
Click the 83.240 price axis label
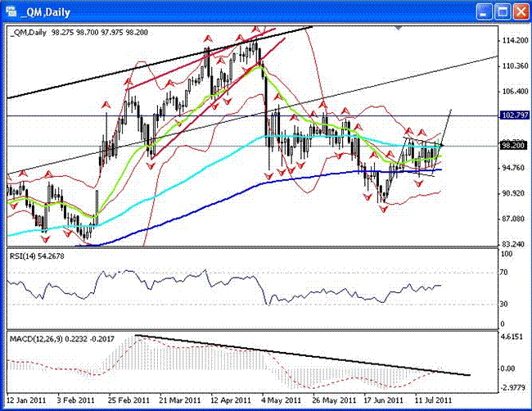pos(512,244)
